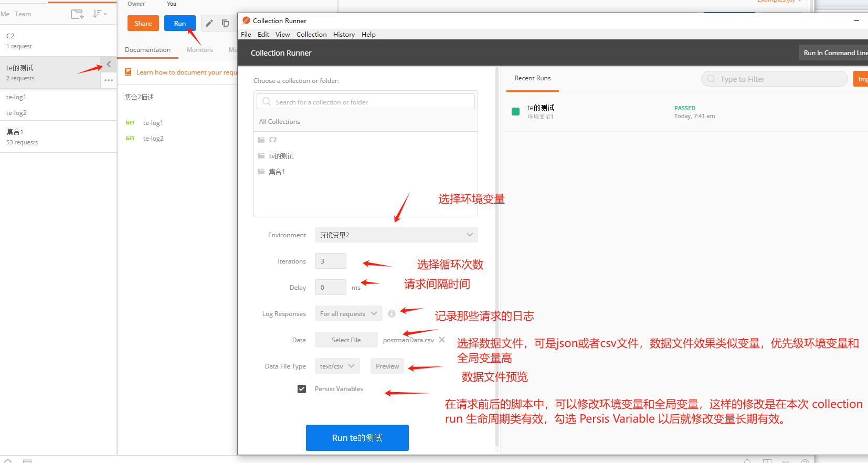This screenshot has height=463, width=868.
Task: Collapse the te的测试 details pane arrow
Action: 109,64
